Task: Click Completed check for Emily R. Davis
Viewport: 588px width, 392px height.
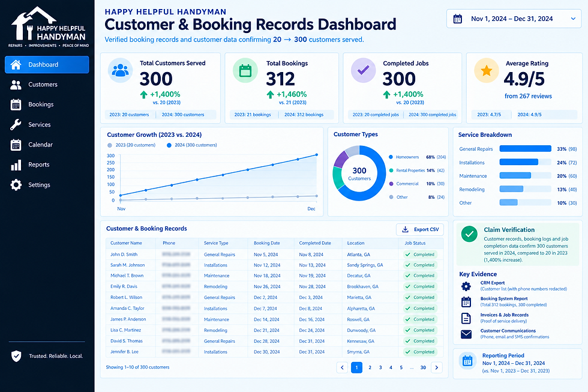Action: point(407,286)
